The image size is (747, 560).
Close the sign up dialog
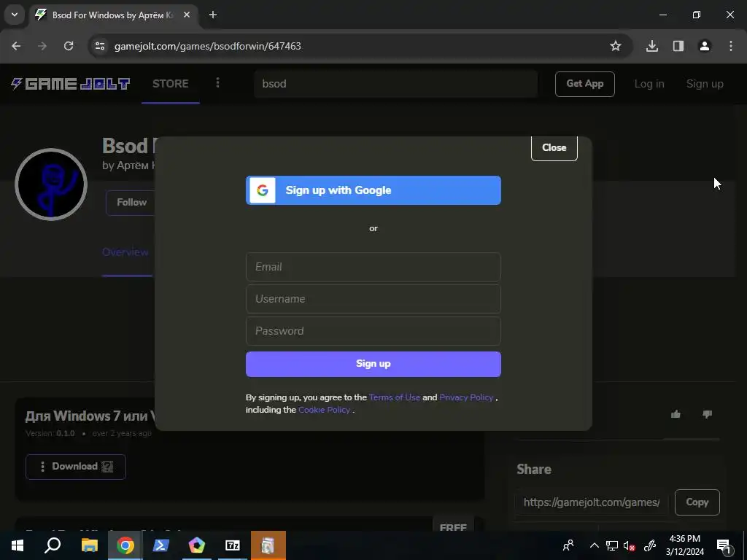554,147
